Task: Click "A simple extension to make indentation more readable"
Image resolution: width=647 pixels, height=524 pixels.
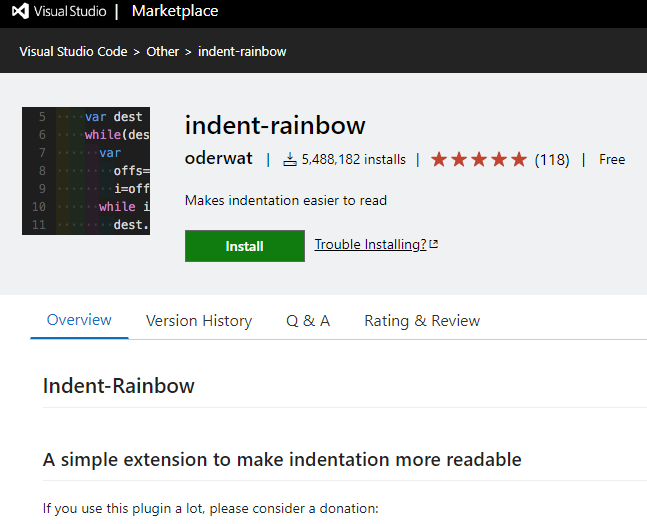Action: [282, 459]
